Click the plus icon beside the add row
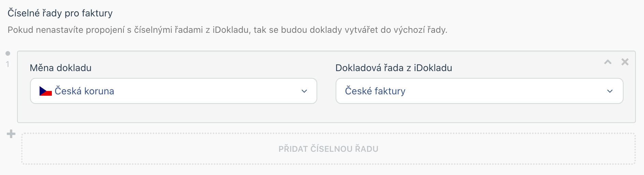644x175 pixels. click(11, 134)
